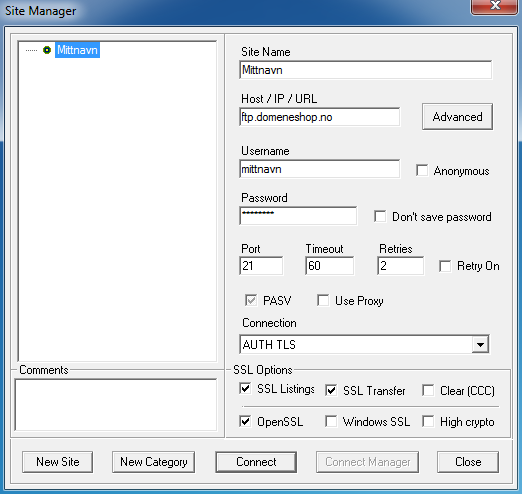522x494 pixels.
Task: Click the Connect button
Action: click(x=256, y=462)
